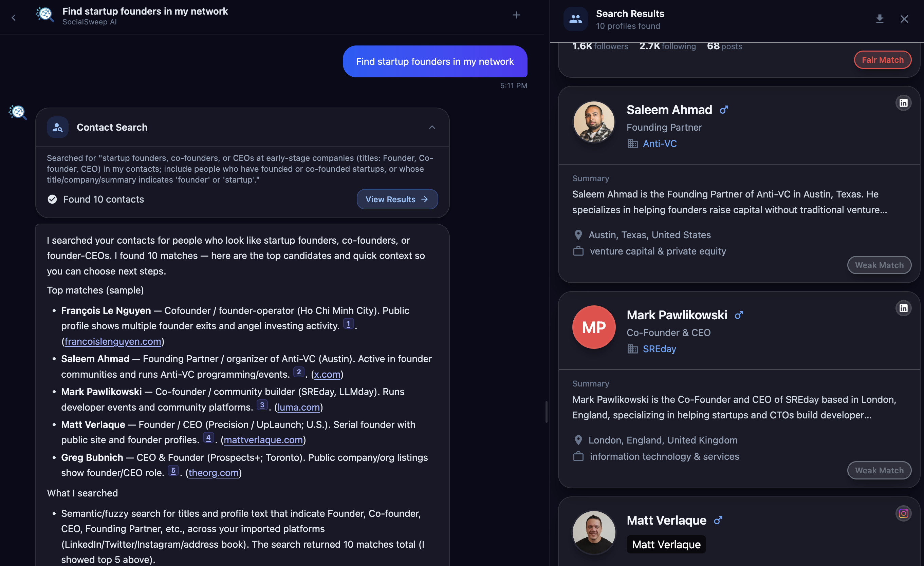Open Saleem Ahmad's LinkedIn profile icon
Viewport: 924px width, 566px height.
click(904, 102)
